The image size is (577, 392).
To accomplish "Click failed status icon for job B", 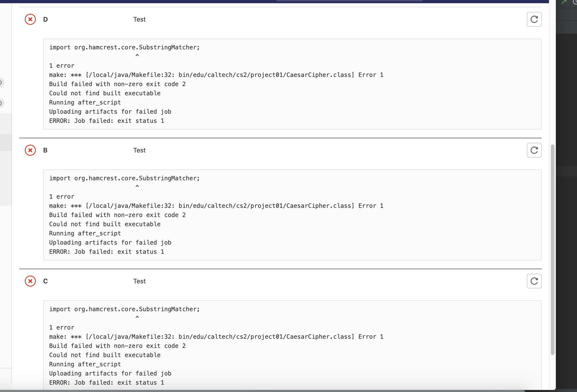I will 30,150.
